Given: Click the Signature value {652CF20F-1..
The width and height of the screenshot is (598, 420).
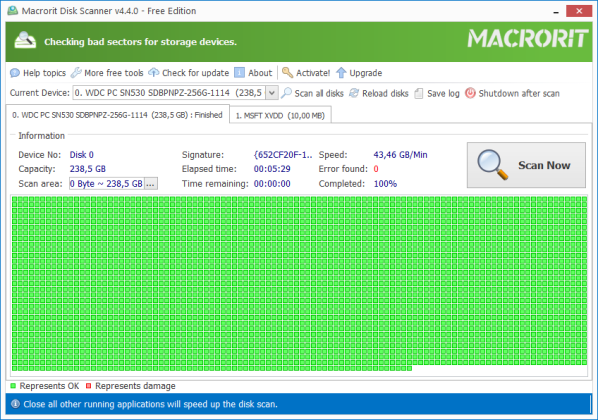Looking at the screenshot, I should (283, 155).
